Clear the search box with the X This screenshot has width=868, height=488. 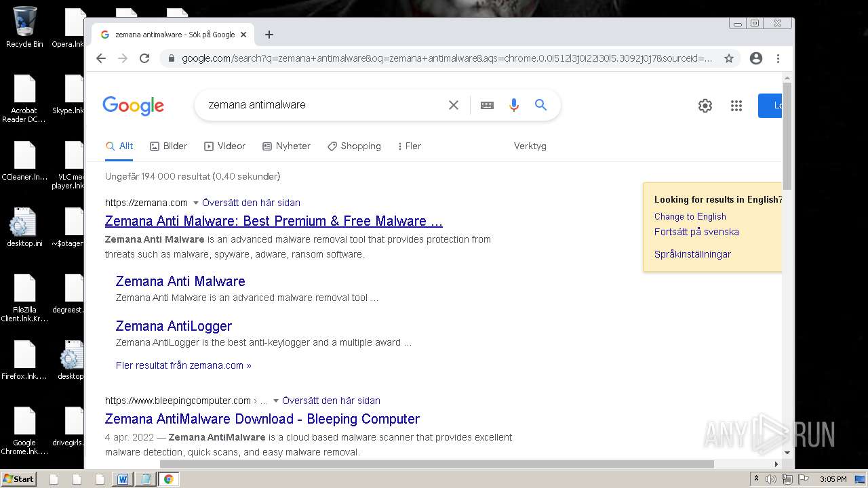click(x=454, y=105)
